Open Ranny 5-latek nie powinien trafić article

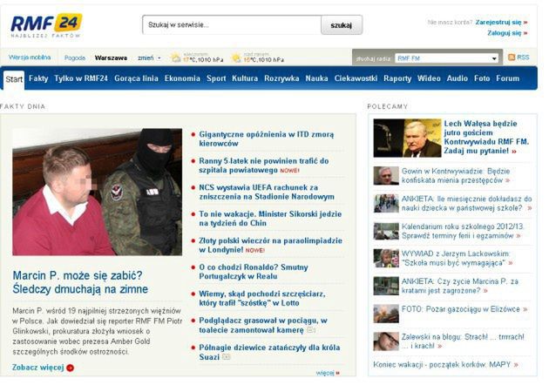pyautogui.click(x=264, y=166)
